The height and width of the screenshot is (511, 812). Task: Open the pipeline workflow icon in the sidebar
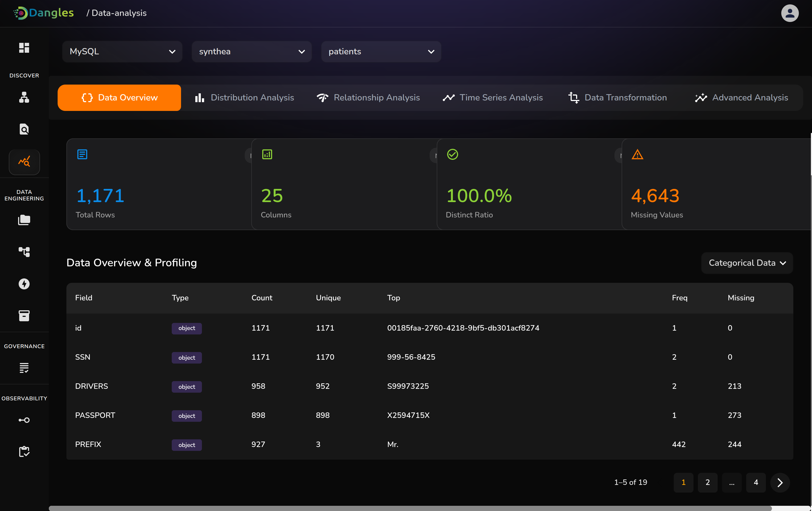click(x=24, y=252)
